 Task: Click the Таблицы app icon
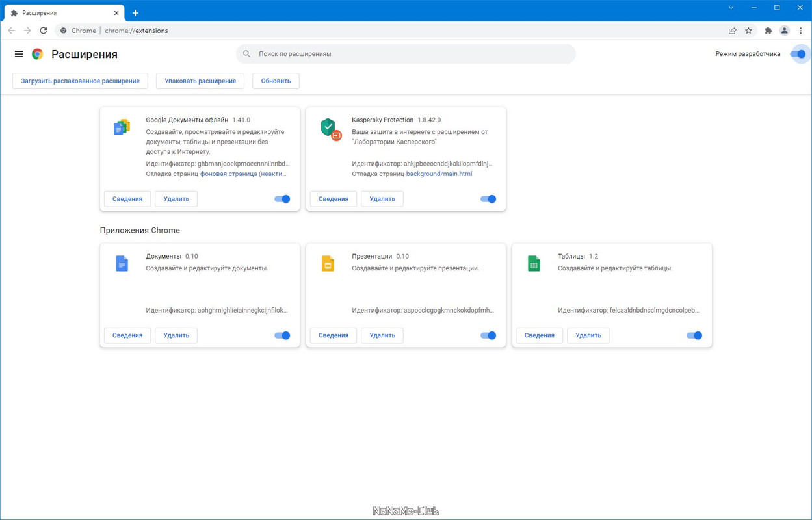coord(534,263)
